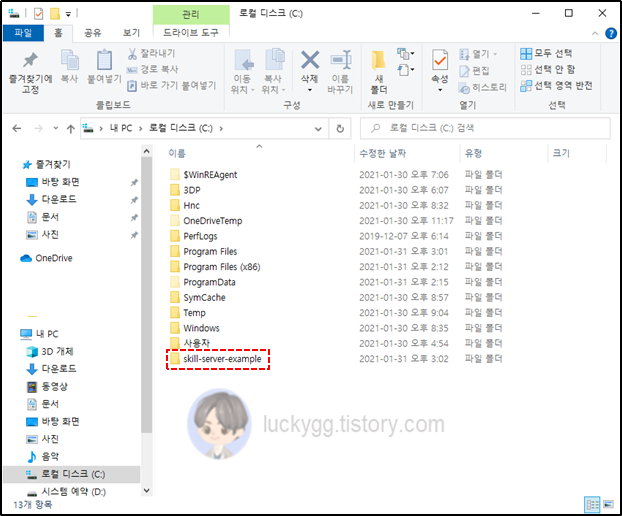Switch to the 홈 home tab
The height and width of the screenshot is (516, 622).
coord(58,33)
